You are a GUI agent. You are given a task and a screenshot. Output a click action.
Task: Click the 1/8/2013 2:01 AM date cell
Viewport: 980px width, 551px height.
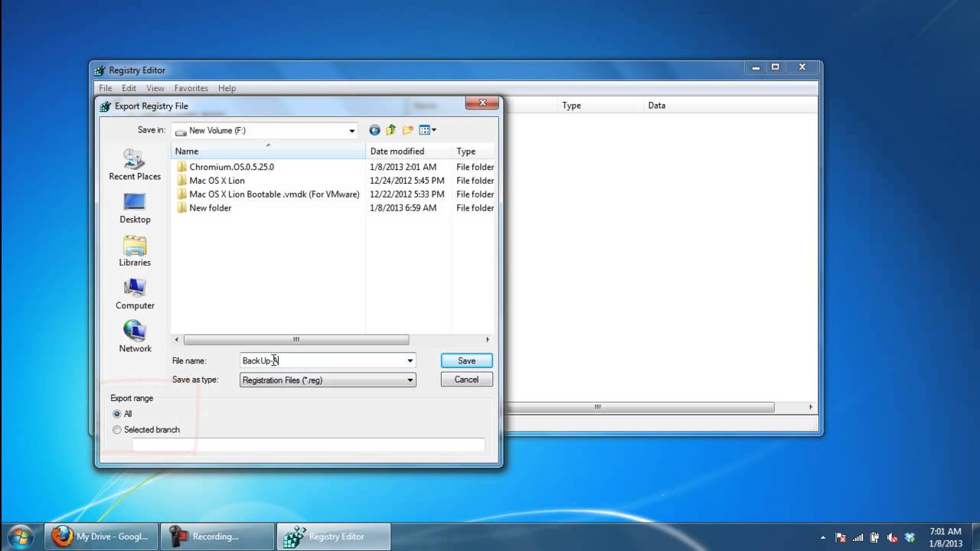(403, 167)
